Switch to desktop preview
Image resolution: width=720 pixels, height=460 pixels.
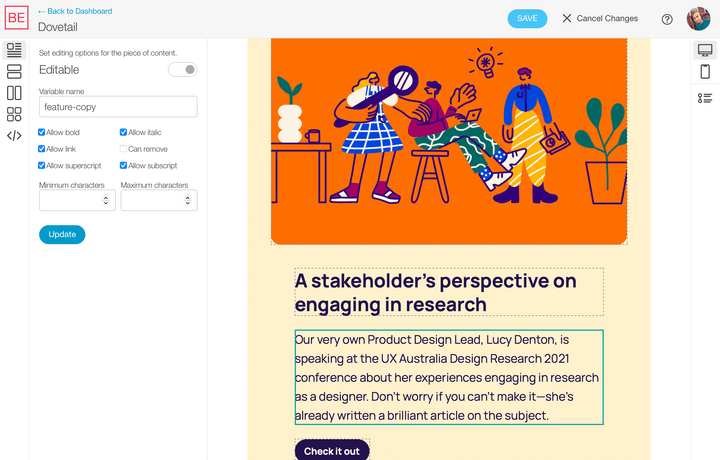[705, 50]
